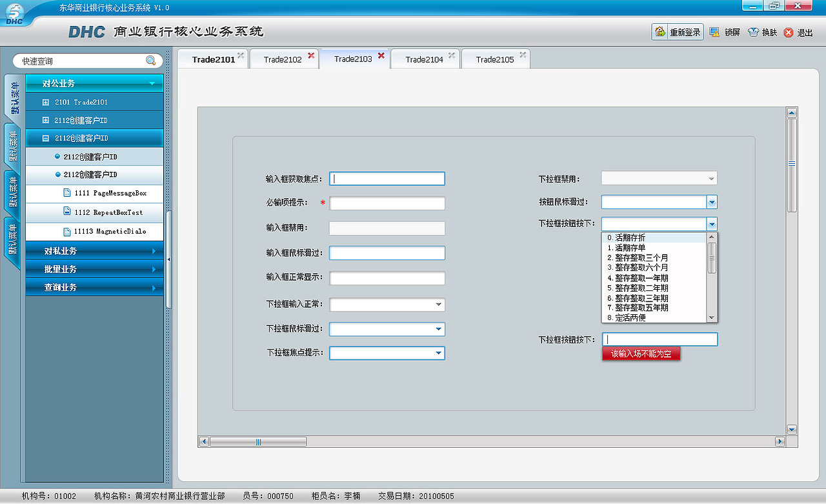Click the 输入框鼠标滑过 input field
This screenshot has width=826, height=504.
pos(387,253)
